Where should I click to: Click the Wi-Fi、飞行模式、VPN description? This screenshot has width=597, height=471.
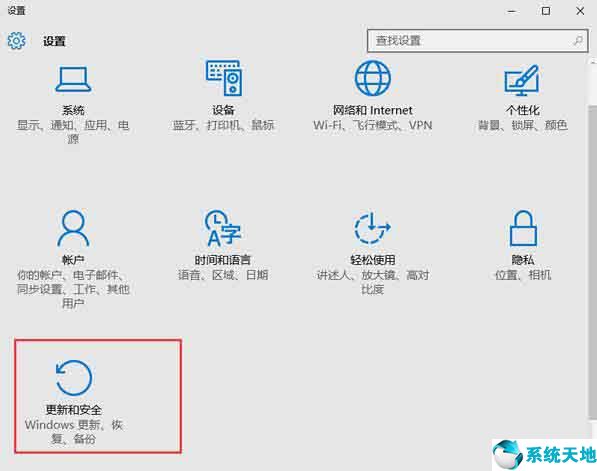(372, 125)
